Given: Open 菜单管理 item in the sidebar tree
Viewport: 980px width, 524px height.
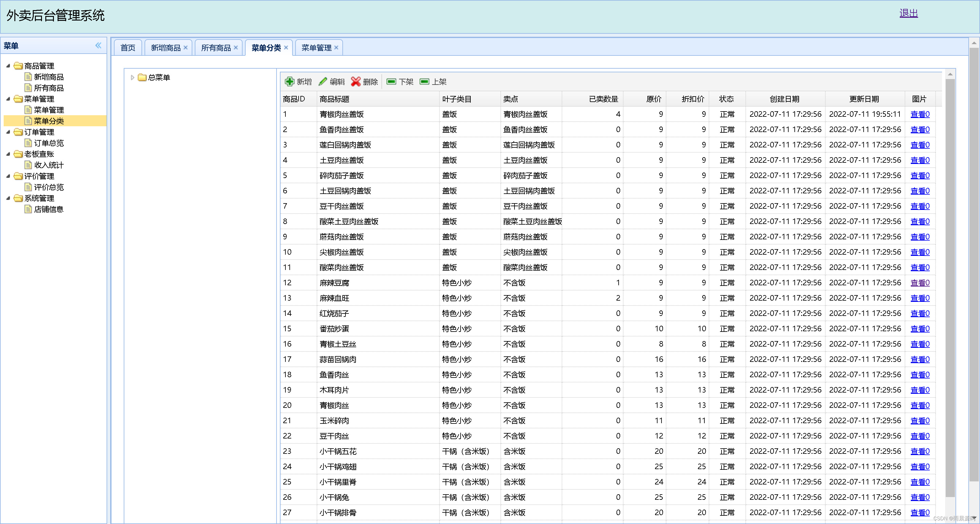Looking at the screenshot, I should [x=49, y=110].
